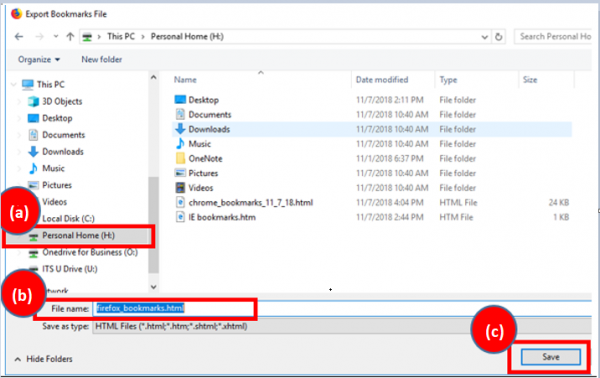Open the recent locations dropdown arrow
This screenshot has width=600, height=378.
(56, 37)
